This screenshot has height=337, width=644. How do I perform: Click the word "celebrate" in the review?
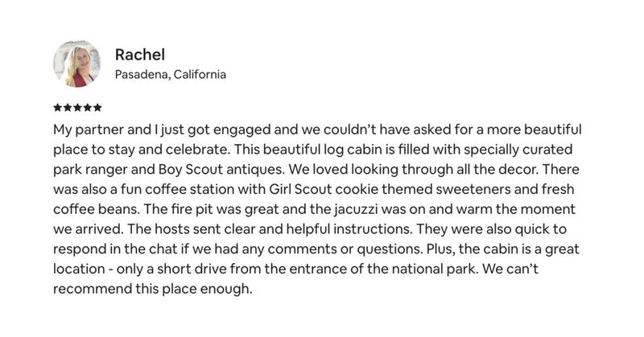(198, 150)
